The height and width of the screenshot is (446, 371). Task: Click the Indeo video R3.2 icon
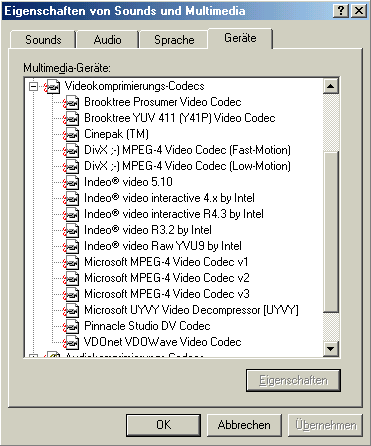point(71,230)
